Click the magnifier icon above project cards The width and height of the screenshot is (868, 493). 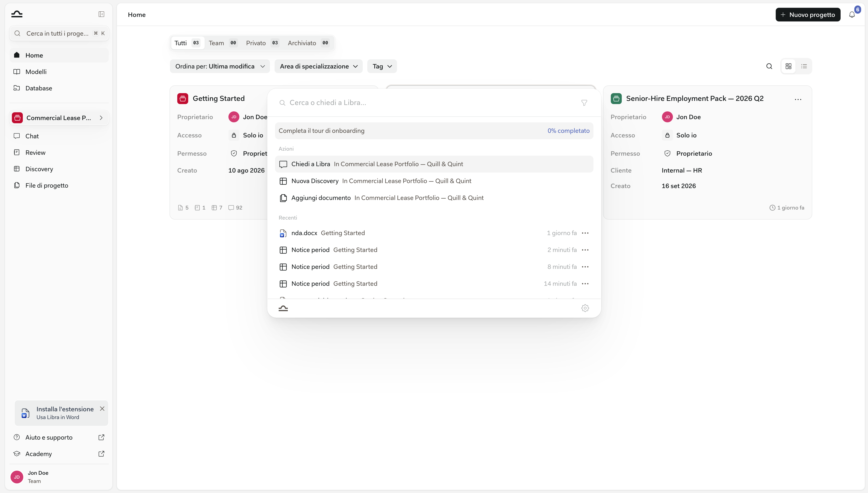(769, 66)
